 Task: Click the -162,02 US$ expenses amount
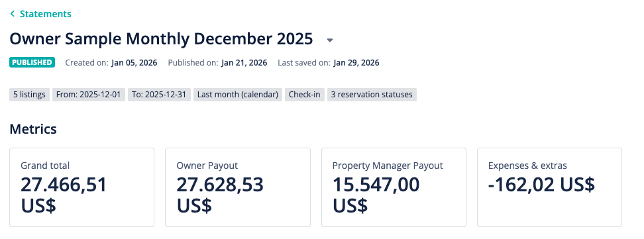[541, 185]
